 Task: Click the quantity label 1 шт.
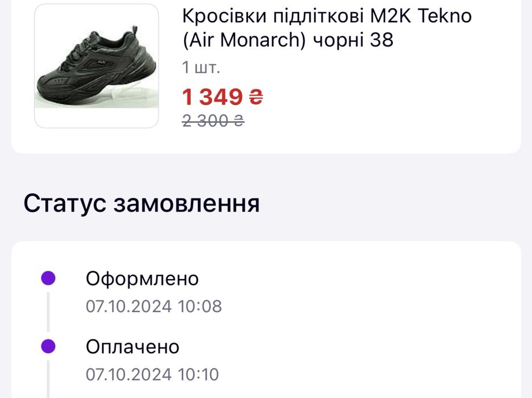point(201,68)
